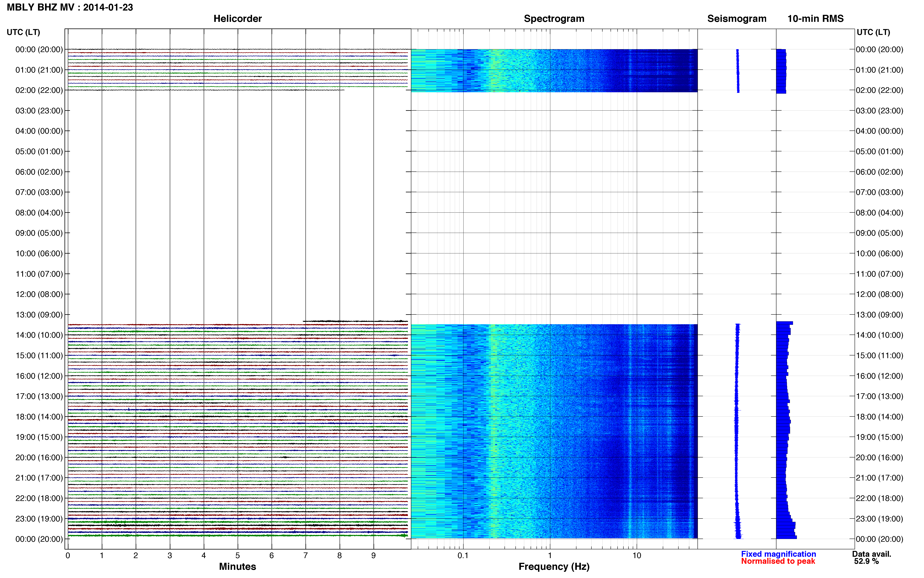Click left time label '02:00 (22:00)'
Viewport: 924px width, 578px height.
39,90
